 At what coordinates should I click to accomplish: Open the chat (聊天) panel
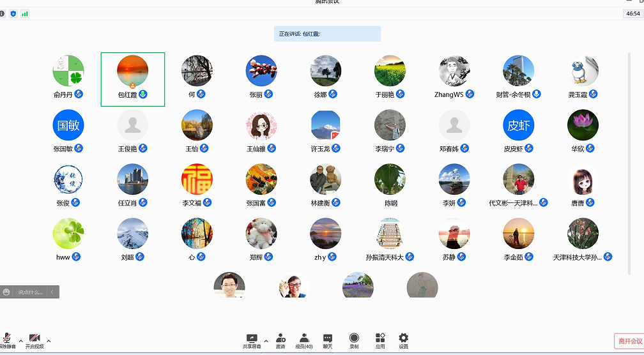pyautogui.click(x=327, y=340)
